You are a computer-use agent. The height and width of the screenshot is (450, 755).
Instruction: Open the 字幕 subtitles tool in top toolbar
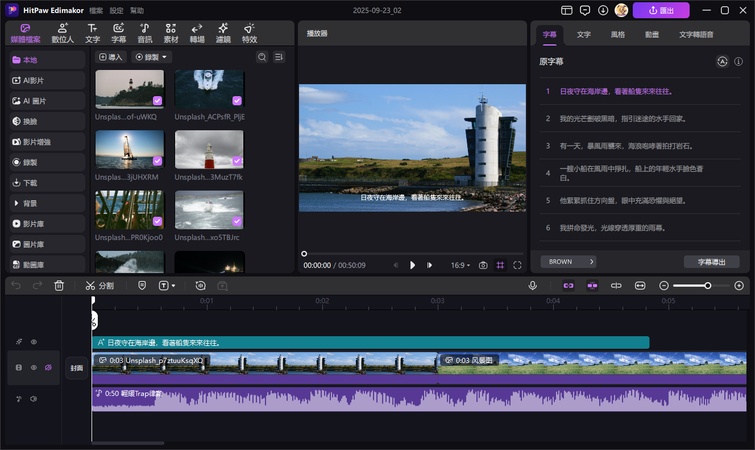[x=118, y=33]
